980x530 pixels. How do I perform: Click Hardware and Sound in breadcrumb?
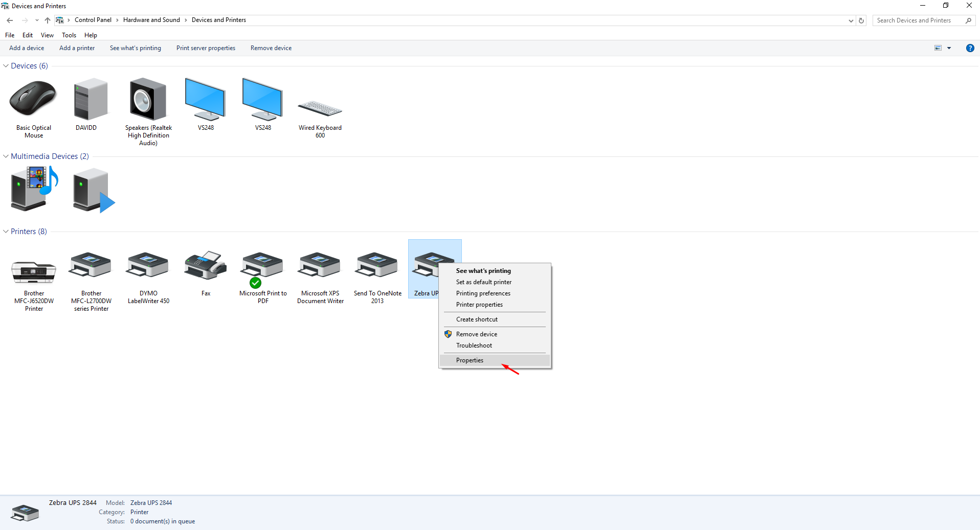click(151, 20)
